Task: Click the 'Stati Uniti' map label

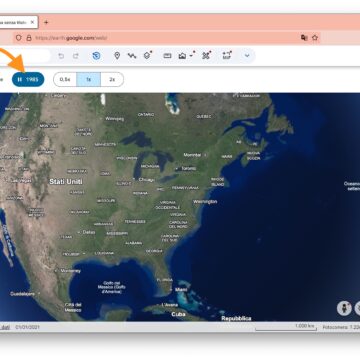Action: click(x=66, y=182)
